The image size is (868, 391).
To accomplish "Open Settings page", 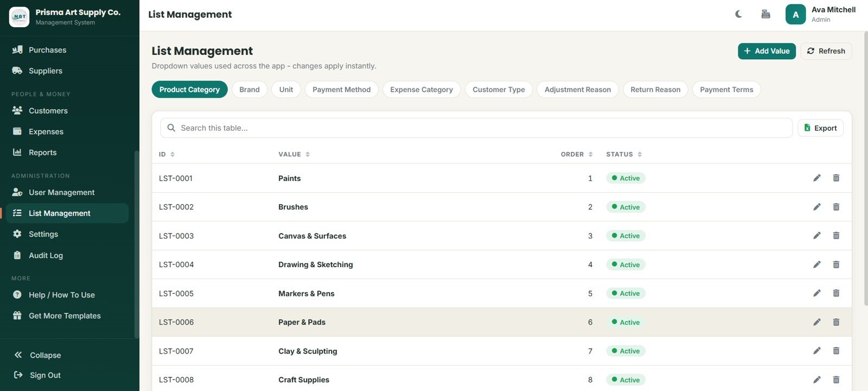I will point(67,234).
